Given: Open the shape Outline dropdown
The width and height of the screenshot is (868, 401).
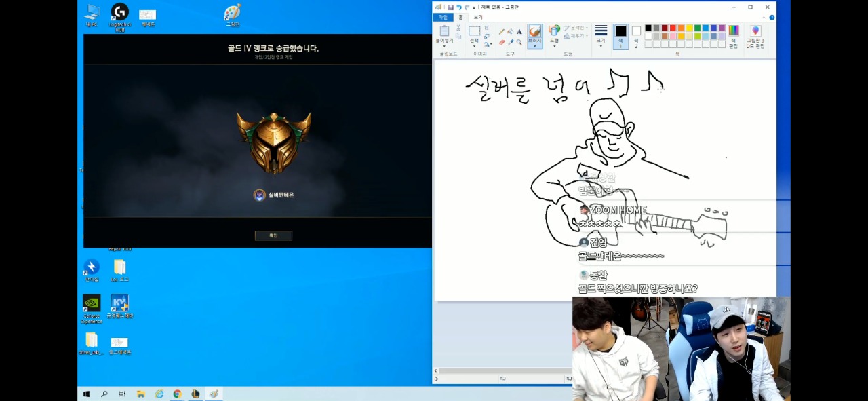Looking at the screenshot, I should (x=577, y=28).
